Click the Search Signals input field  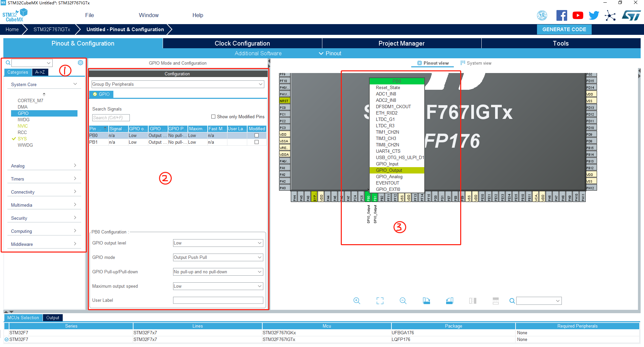[111, 118]
